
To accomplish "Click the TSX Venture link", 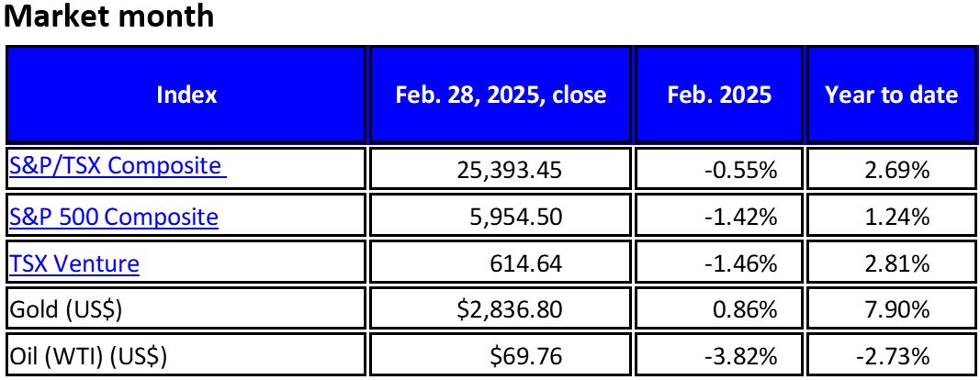I will (x=74, y=264).
